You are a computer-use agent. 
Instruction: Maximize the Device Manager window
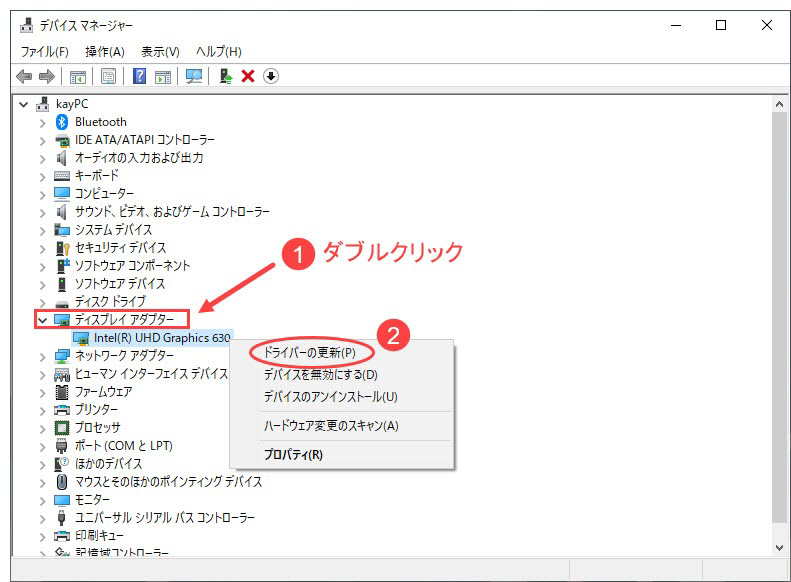(721, 25)
